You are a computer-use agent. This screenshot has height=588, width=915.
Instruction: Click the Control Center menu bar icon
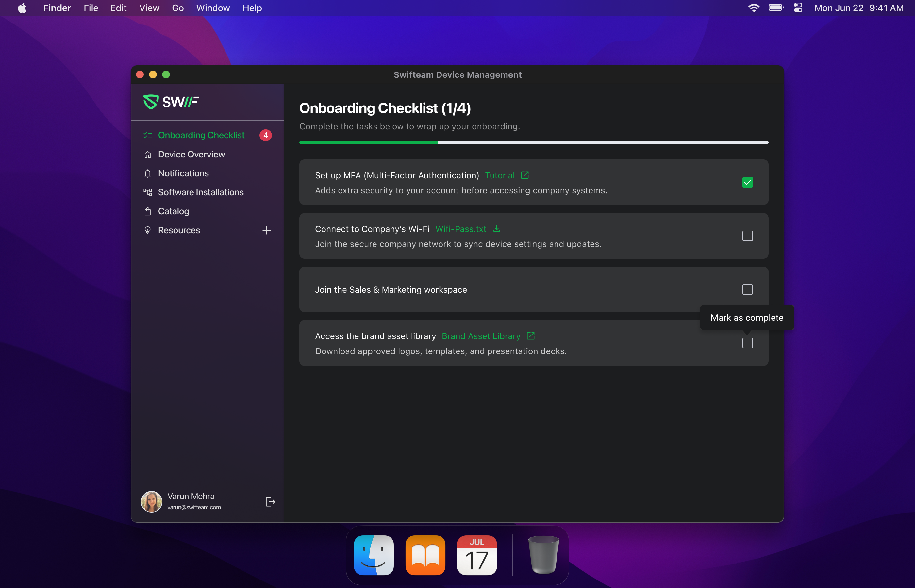[x=798, y=8]
